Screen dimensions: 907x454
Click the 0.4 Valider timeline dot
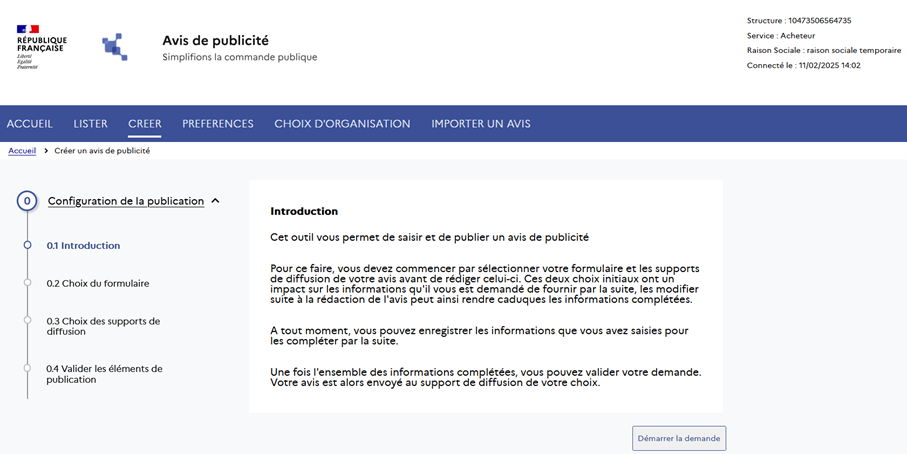point(27,368)
